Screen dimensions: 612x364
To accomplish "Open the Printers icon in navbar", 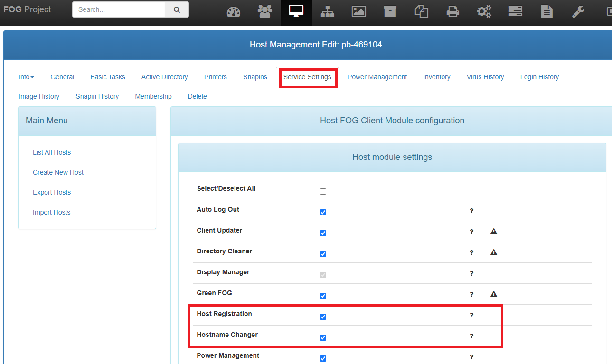I will (x=453, y=12).
